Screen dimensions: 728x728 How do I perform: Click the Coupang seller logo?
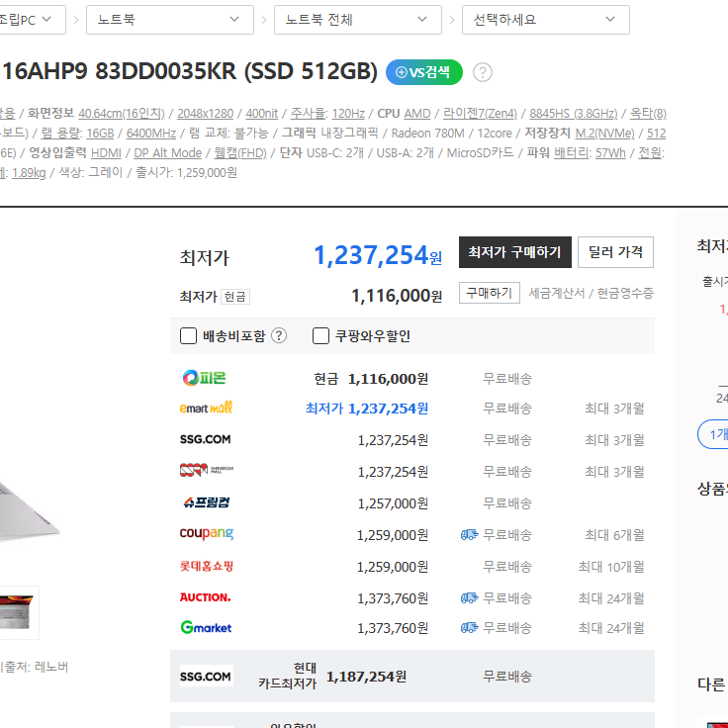(x=207, y=533)
